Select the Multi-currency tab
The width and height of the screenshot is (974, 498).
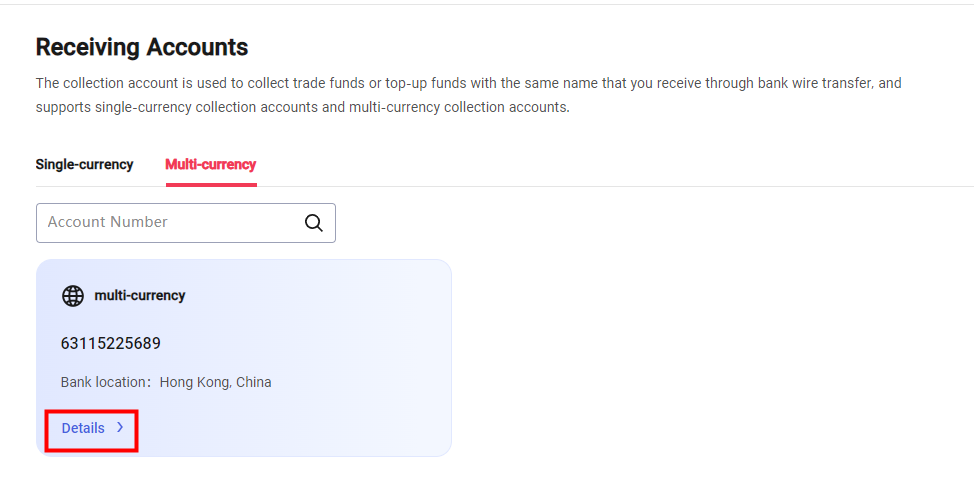(211, 164)
